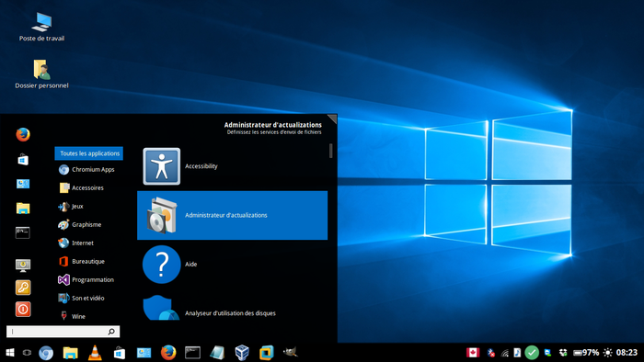Launch VLC from the taskbar
This screenshot has width=644, height=362.
point(95,353)
